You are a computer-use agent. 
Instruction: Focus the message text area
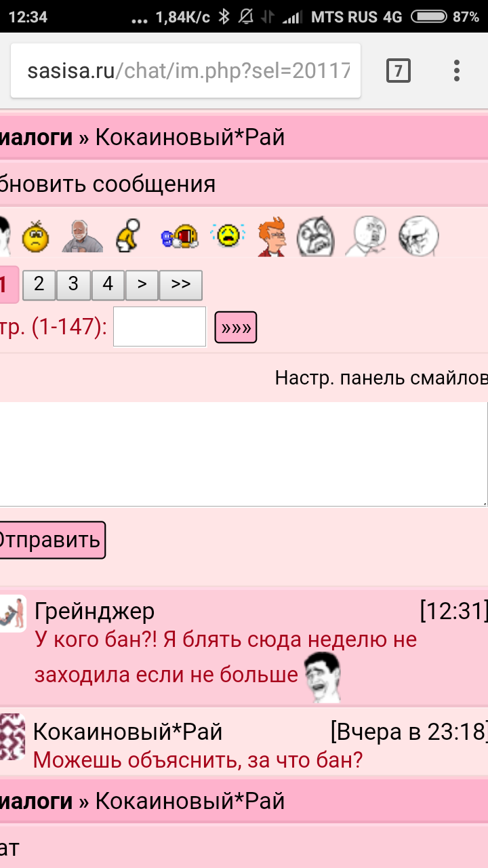243,454
